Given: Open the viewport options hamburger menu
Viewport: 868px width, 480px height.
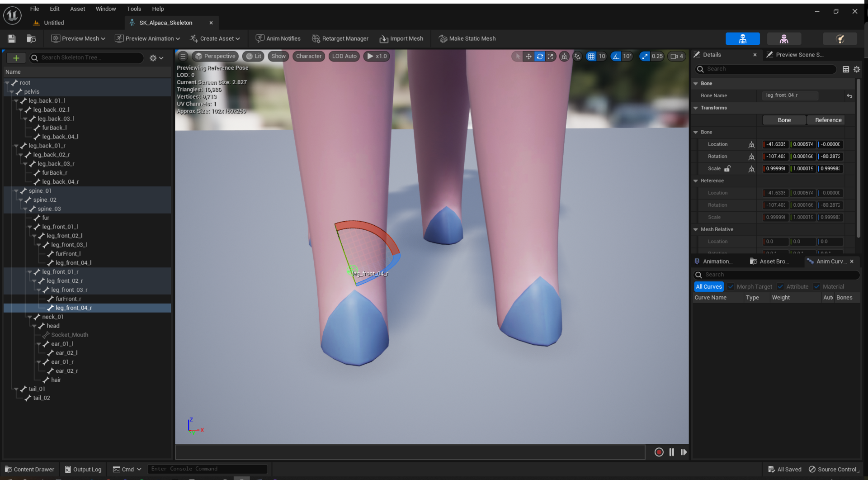Looking at the screenshot, I should coord(183,56).
